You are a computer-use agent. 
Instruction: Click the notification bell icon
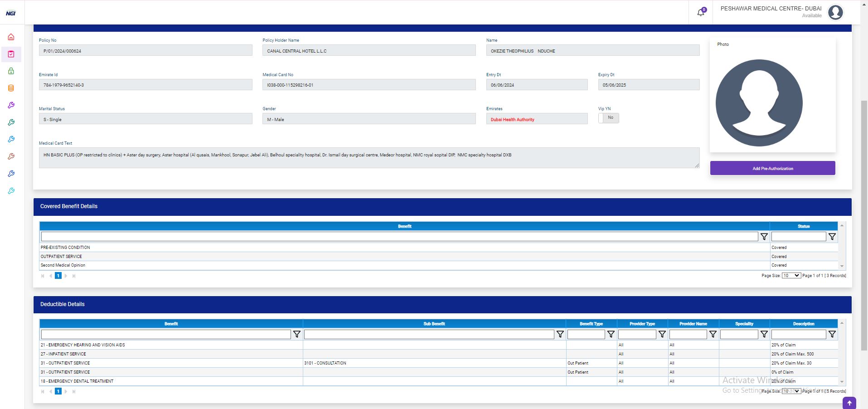click(x=701, y=12)
